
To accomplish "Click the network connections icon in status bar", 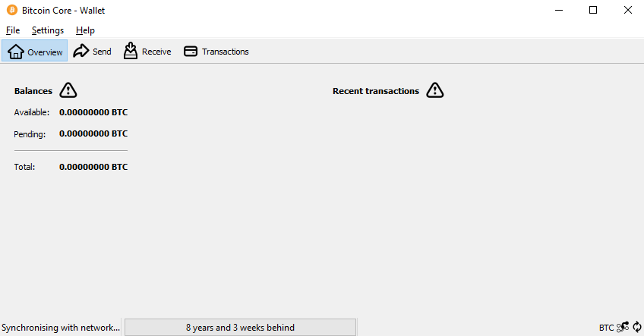I will [623, 327].
